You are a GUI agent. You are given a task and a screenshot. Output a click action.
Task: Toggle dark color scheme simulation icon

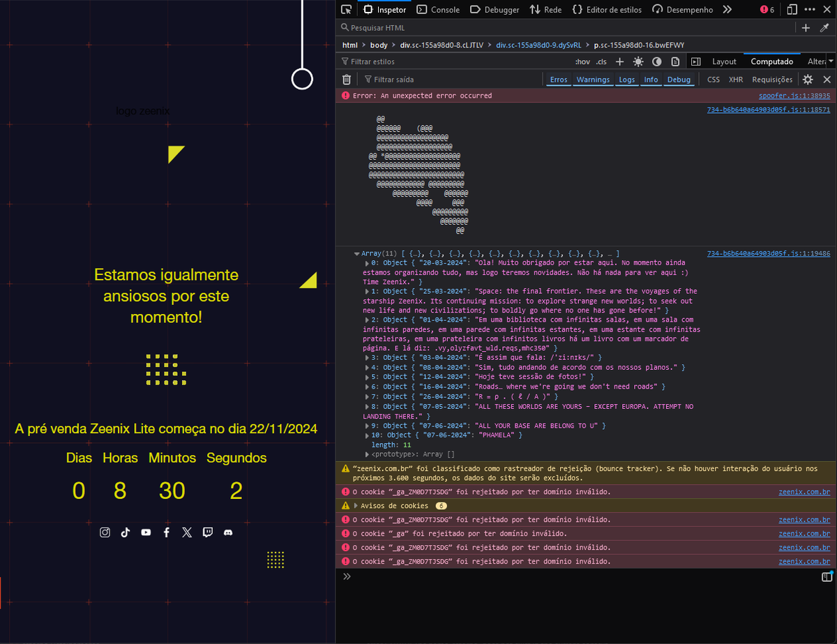pos(656,61)
